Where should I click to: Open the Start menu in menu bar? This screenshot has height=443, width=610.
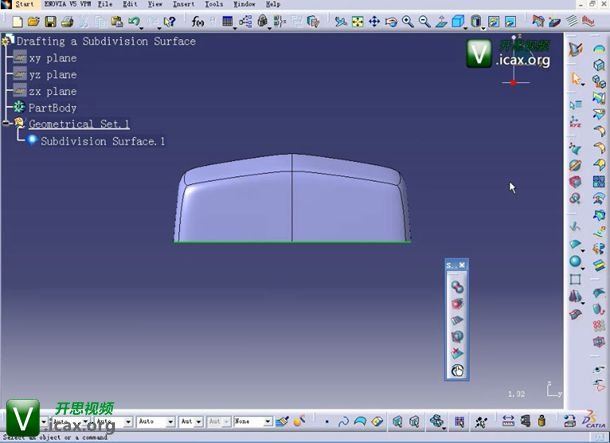24,4
